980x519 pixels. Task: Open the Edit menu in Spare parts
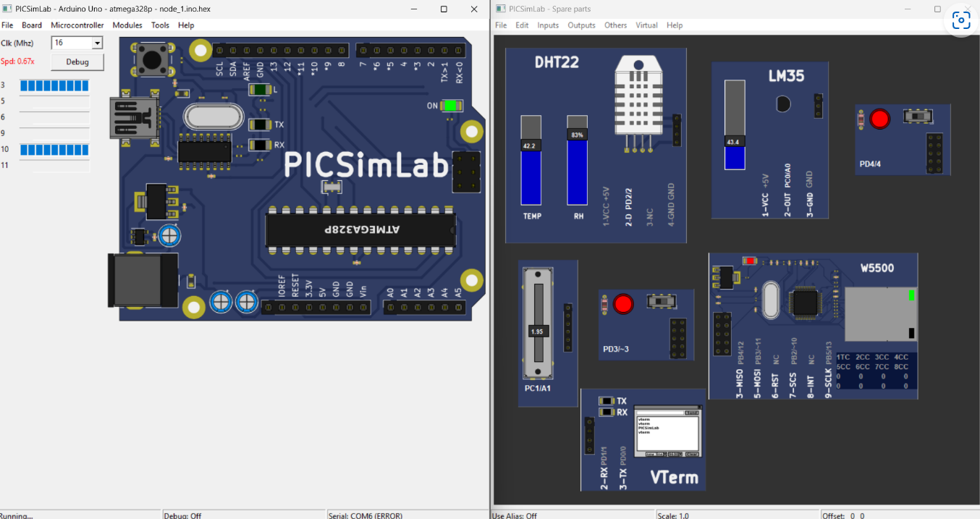(522, 25)
